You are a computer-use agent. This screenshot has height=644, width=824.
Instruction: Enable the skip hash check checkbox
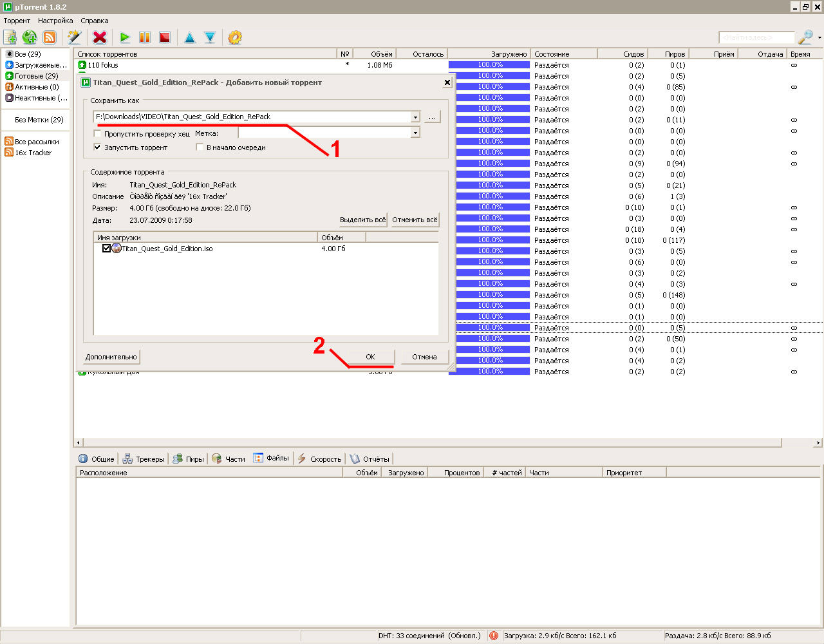98,134
